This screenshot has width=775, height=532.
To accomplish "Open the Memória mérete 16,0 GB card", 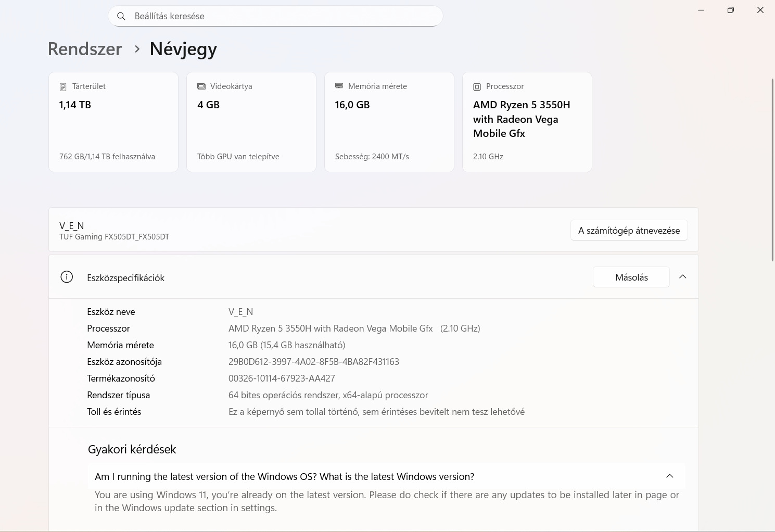I will pyautogui.click(x=389, y=122).
